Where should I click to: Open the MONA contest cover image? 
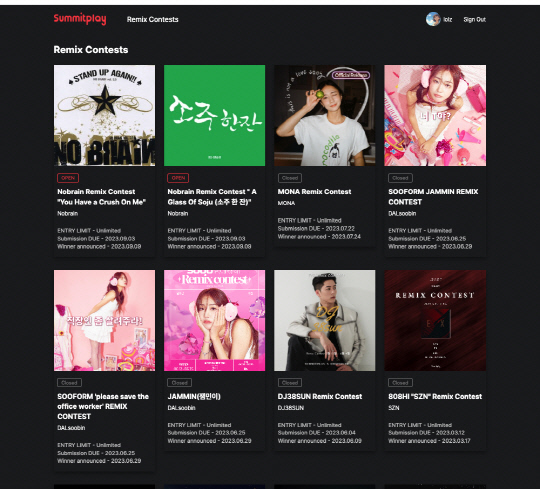click(325, 115)
